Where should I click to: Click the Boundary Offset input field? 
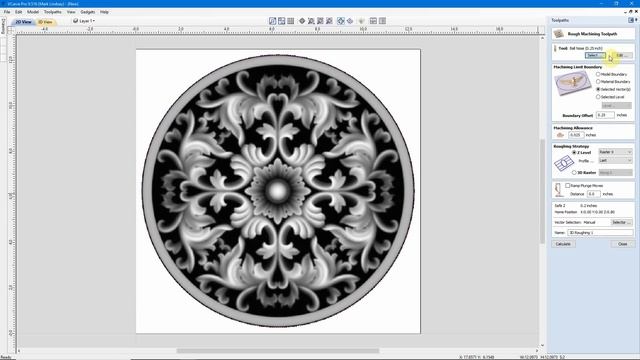[x=605, y=116]
